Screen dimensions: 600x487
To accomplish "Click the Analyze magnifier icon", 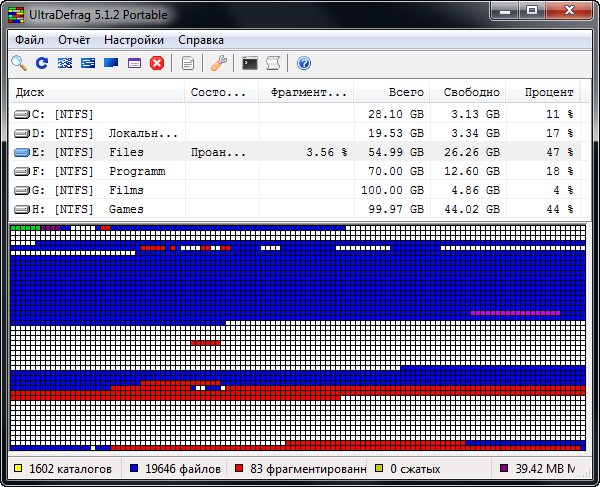I will 19,63.
